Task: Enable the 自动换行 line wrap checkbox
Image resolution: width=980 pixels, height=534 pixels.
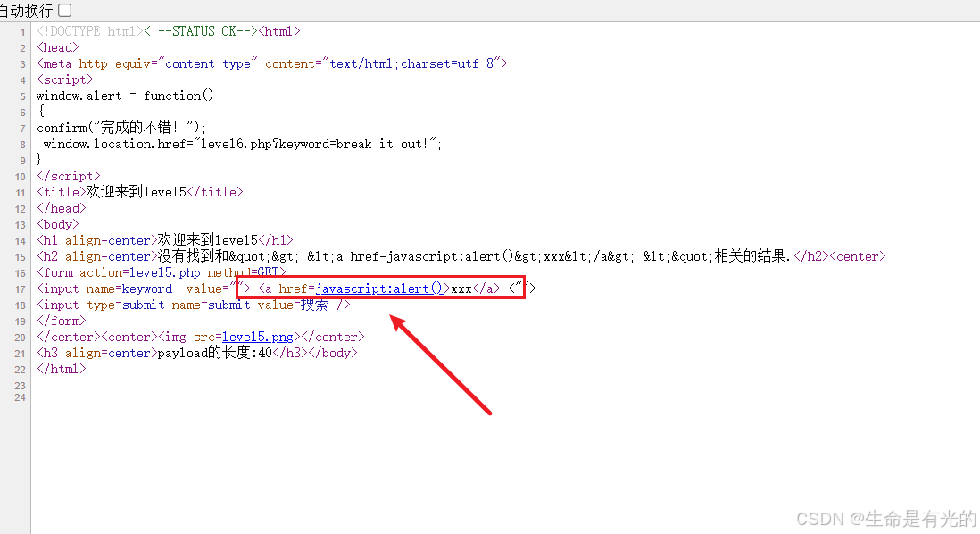Action: (x=65, y=10)
